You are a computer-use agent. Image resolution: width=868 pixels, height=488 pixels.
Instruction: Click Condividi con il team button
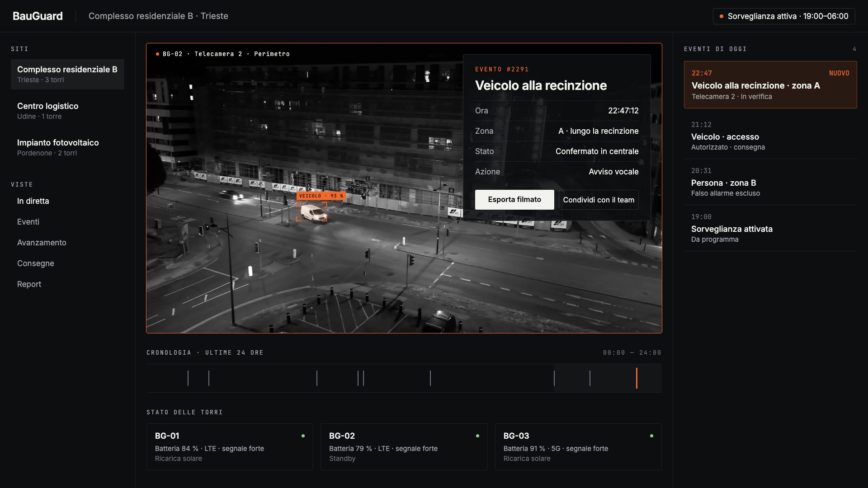pyautogui.click(x=599, y=200)
